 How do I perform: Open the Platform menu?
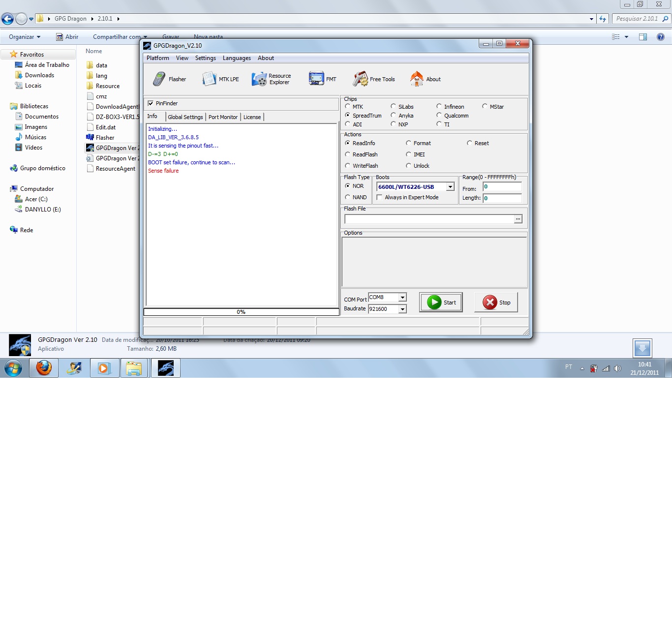click(x=158, y=58)
